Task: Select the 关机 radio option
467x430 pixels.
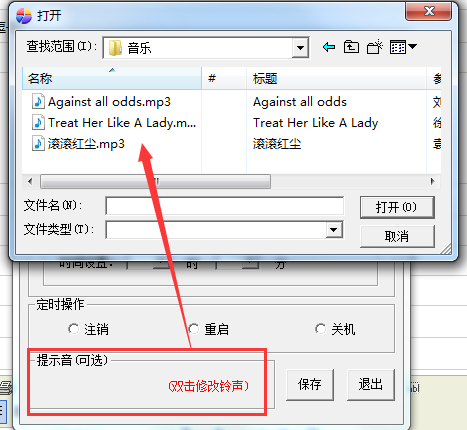Action: (x=320, y=329)
